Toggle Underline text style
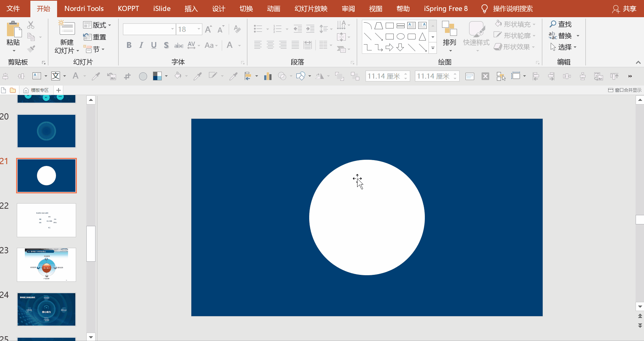 click(x=154, y=45)
